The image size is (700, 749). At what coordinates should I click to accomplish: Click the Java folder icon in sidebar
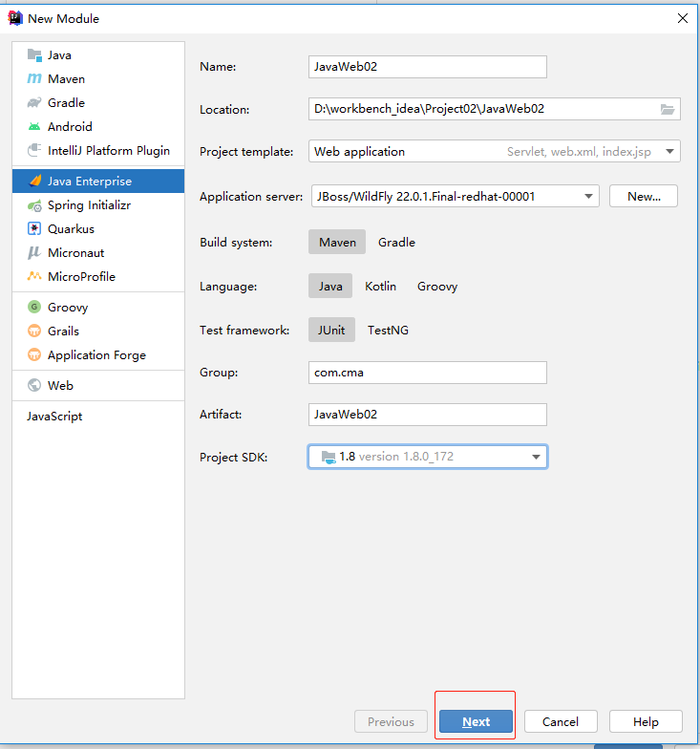pos(34,55)
